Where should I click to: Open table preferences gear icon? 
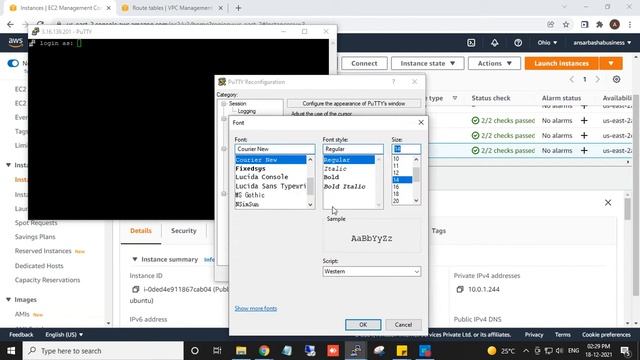click(616, 79)
